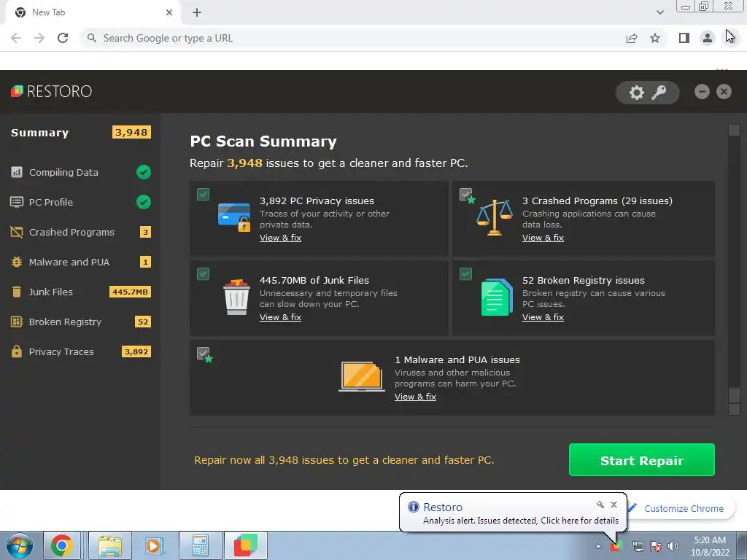
Task: Click the credit card privacy issues icon
Action: (x=234, y=217)
